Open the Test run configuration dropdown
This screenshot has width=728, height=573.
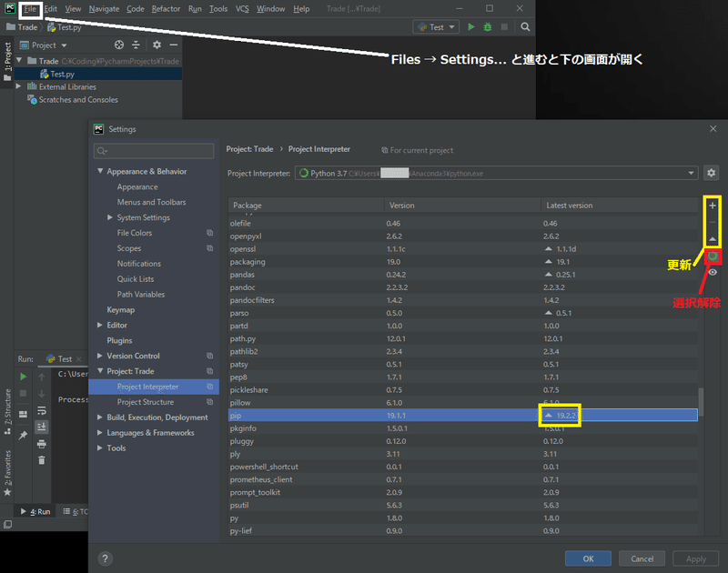pos(436,27)
